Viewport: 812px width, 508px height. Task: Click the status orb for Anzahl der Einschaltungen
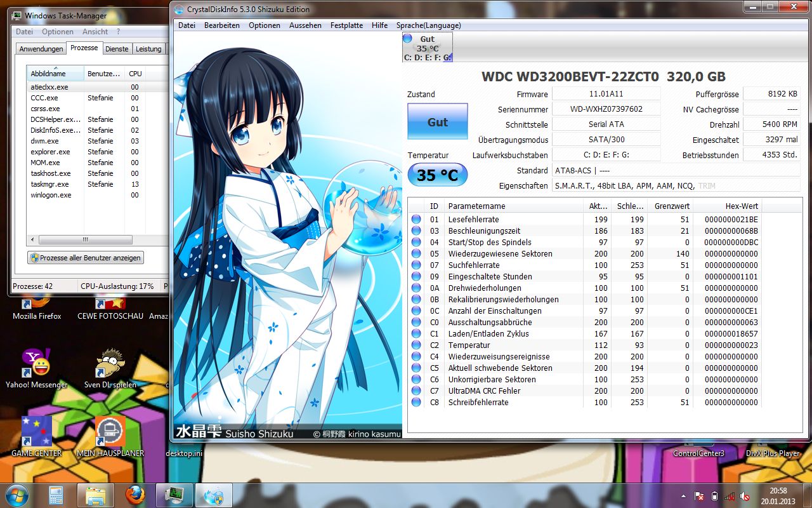point(416,311)
